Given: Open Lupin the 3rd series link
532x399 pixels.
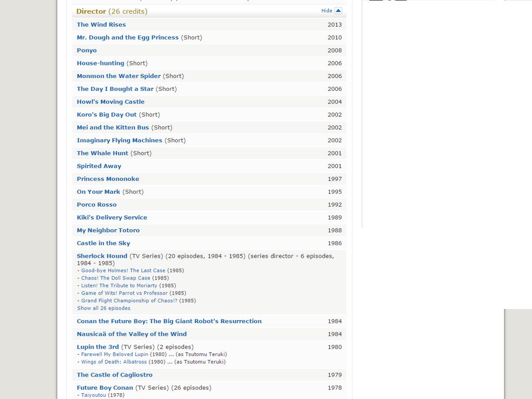Looking at the screenshot, I should click(98, 347).
